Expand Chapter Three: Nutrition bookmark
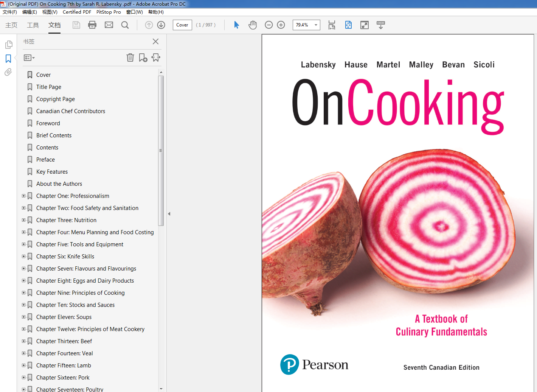This screenshot has width=537, height=392. pyautogui.click(x=24, y=220)
